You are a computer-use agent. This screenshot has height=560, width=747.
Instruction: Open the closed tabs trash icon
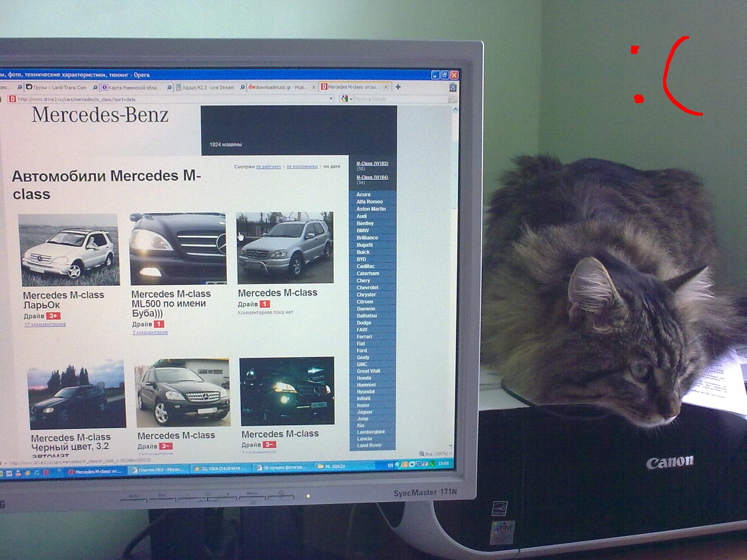pos(453,87)
